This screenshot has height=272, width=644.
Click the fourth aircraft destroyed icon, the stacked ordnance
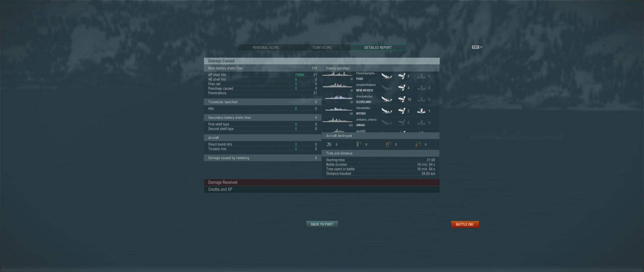[x=418, y=144]
